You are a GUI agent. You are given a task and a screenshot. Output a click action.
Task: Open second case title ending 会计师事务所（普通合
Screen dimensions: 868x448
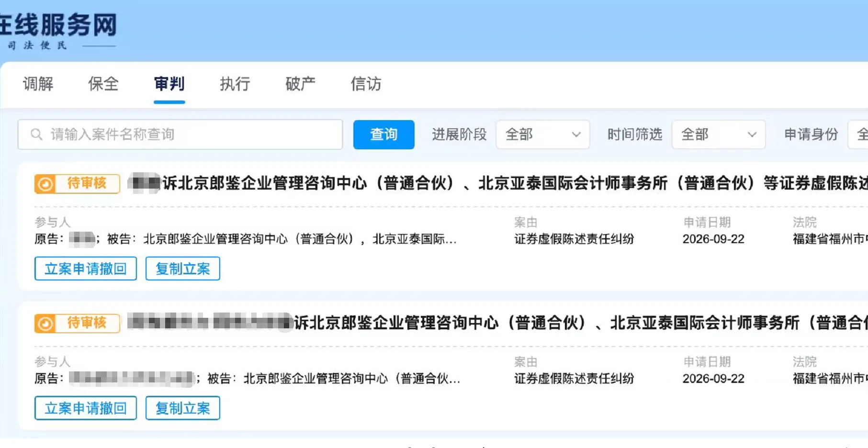498,323
